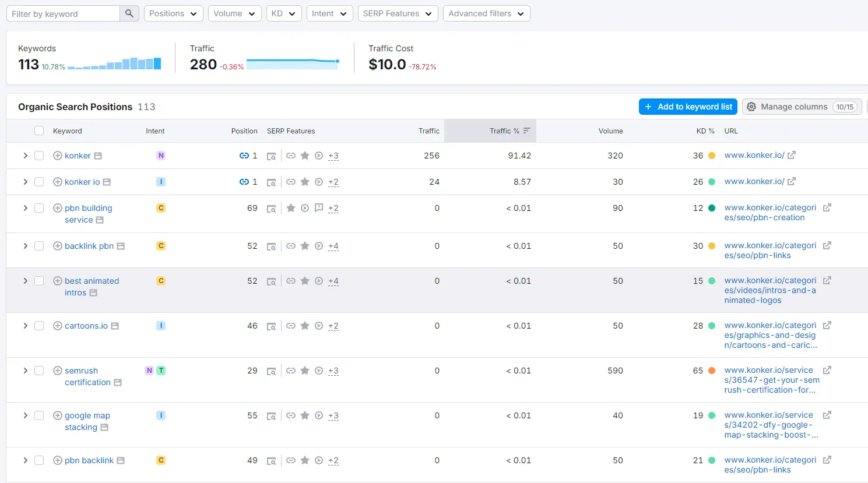Viewport: 868px width, 483px height.
Task: Click gear icon in Manage columns
Action: [751, 107]
